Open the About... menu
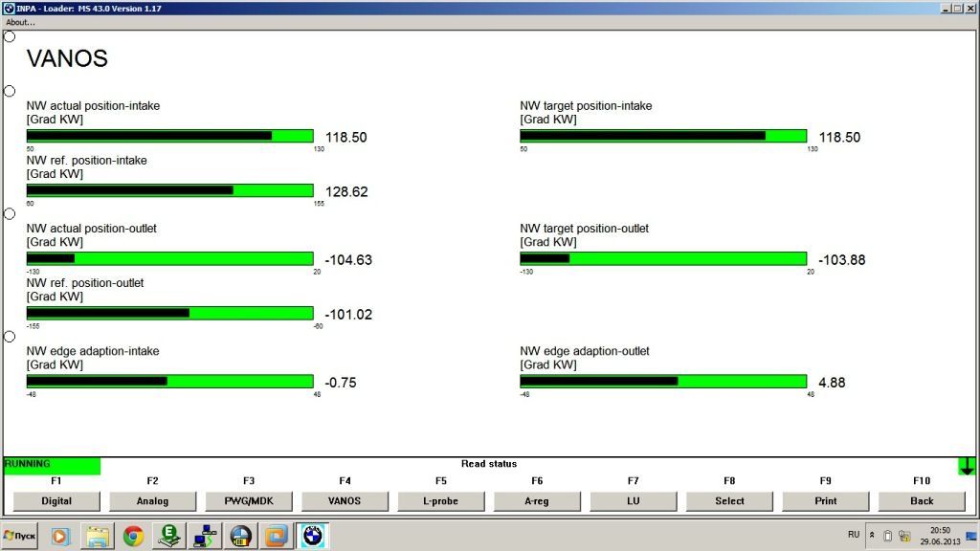Image resolution: width=980 pixels, height=551 pixels. (x=21, y=23)
